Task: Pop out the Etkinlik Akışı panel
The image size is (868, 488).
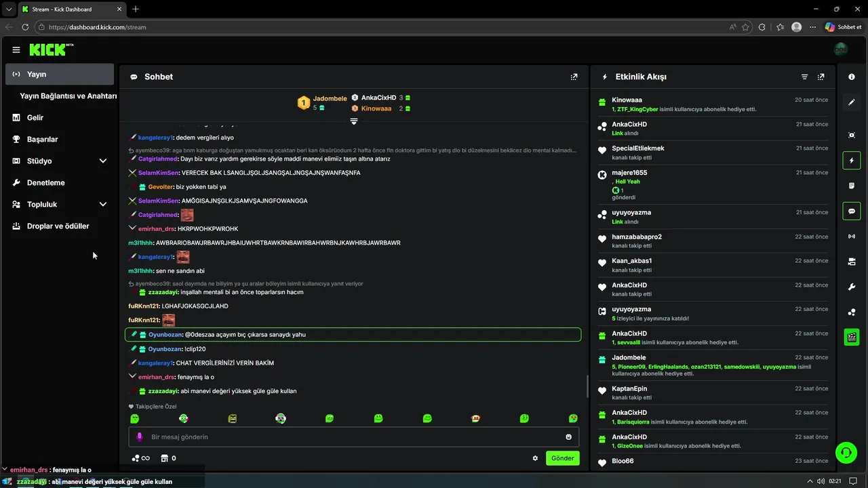Action: point(821,77)
